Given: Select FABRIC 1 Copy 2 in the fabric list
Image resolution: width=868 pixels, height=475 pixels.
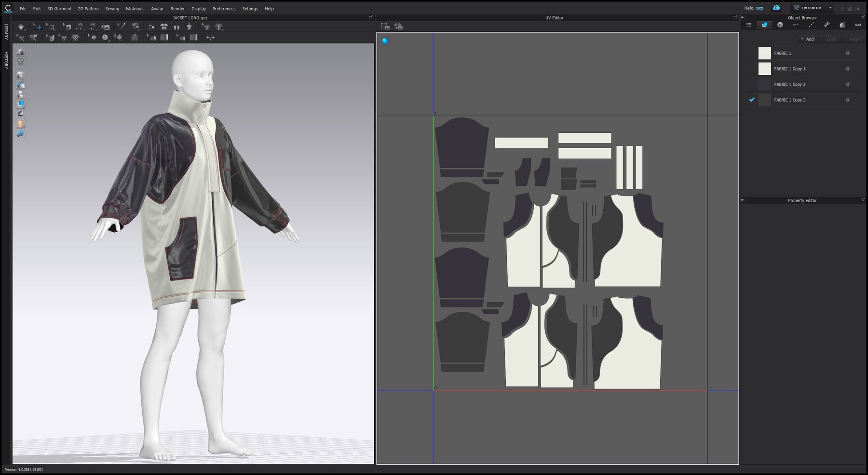Looking at the screenshot, I should click(x=791, y=84).
